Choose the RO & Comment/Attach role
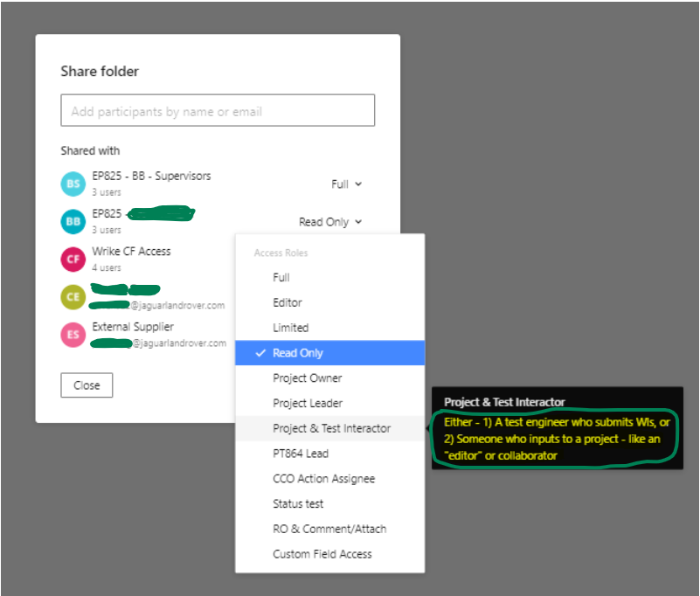The height and width of the screenshot is (596, 700). tap(329, 529)
